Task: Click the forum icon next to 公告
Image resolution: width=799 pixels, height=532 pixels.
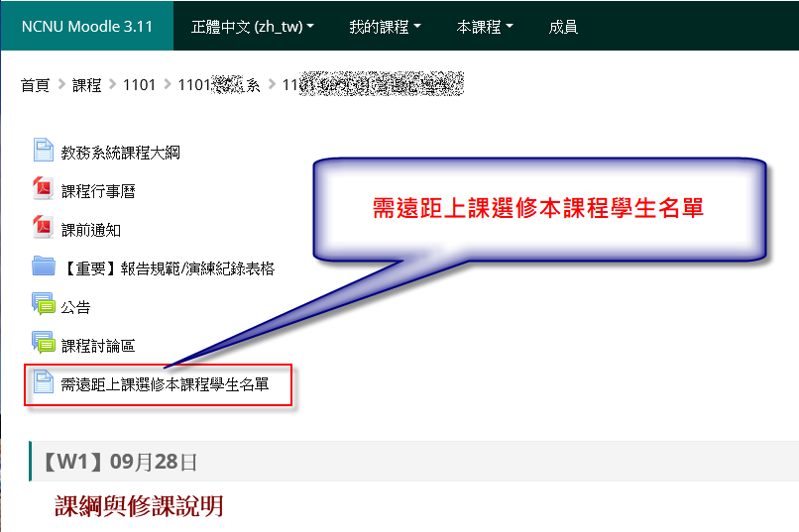Action: [43, 306]
